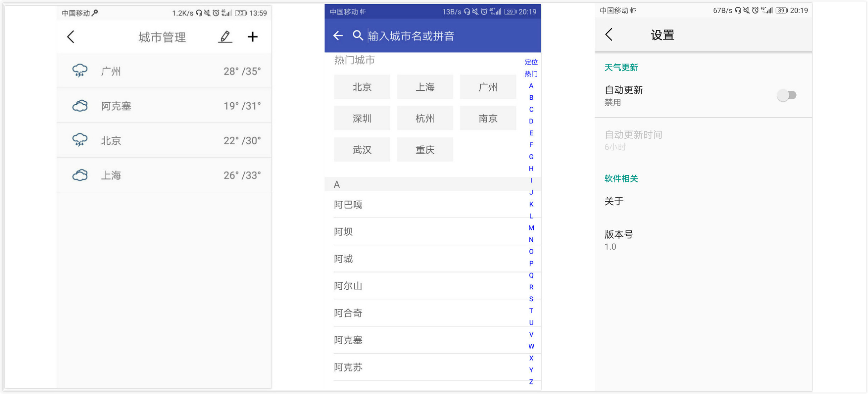Open the 关于 settings entry
Image resolution: width=868 pixels, height=394 pixels.
point(614,201)
